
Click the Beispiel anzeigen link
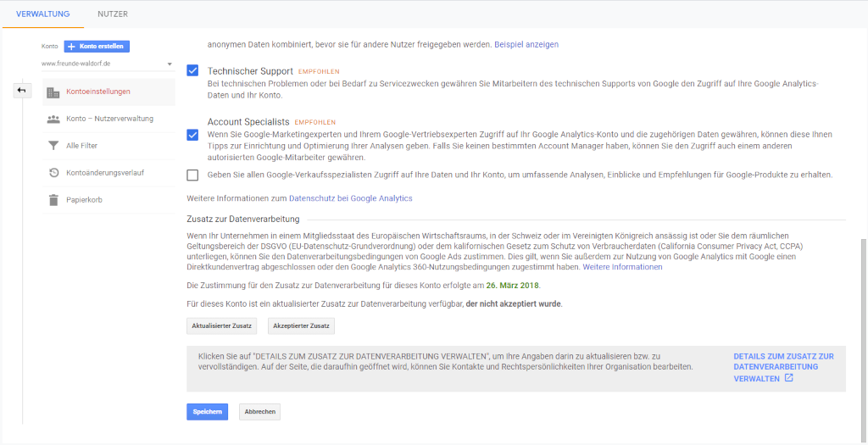pyautogui.click(x=526, y=44)
